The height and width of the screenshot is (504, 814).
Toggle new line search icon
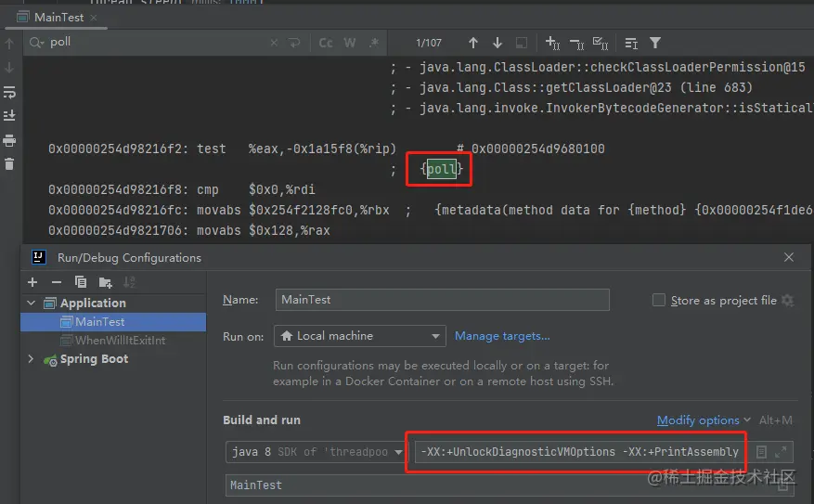point(294,43)
